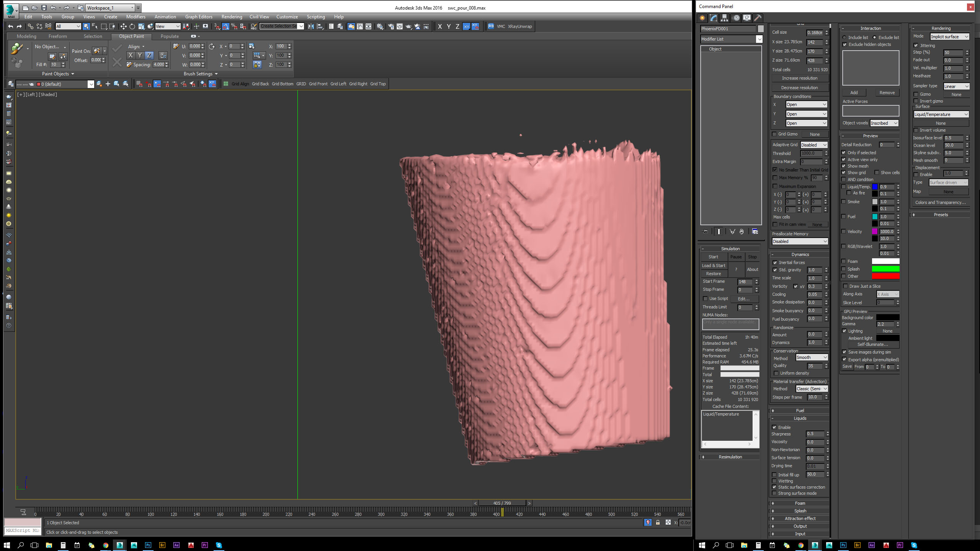
Task: Click the PhoenixFD001 object color swatch
Action: [761, 29]
